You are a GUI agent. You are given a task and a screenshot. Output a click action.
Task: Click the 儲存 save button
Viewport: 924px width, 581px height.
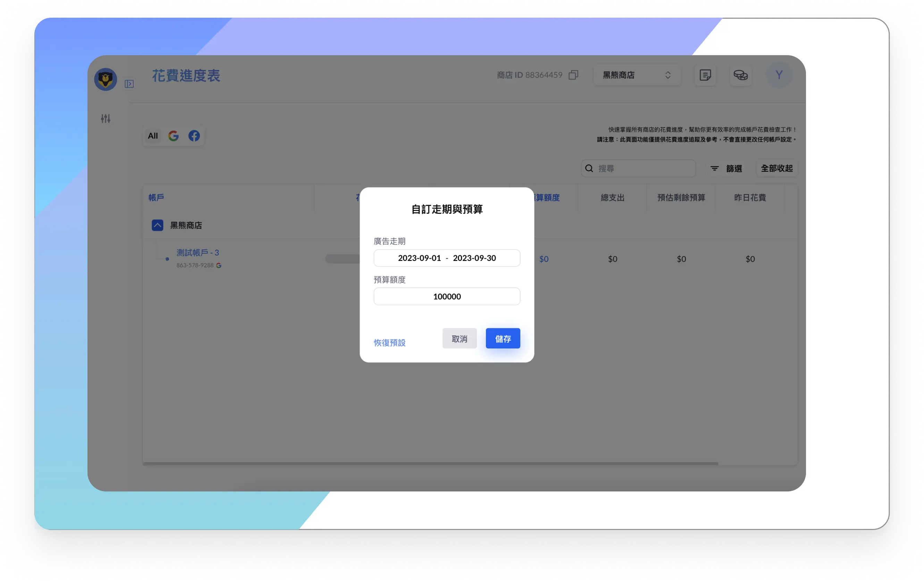click(x=503, y=338)
